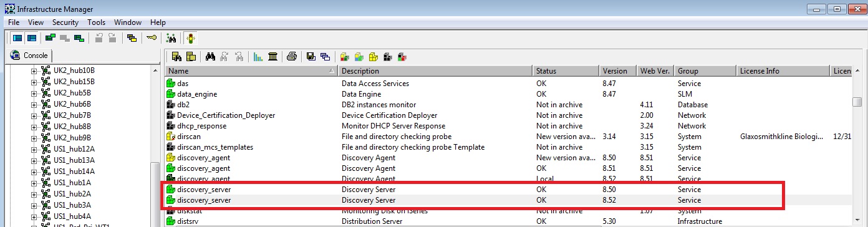
Task: Expand the US1_hub12A tree node
Action: 34,149
